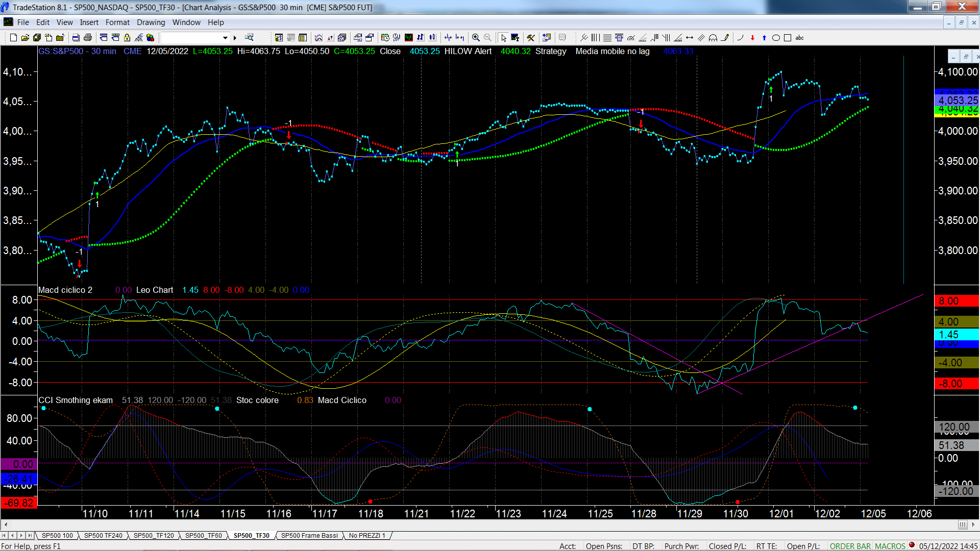Select the ellipse drawing tool
This screenshot has width=980, height=551.
click(776, 38)
